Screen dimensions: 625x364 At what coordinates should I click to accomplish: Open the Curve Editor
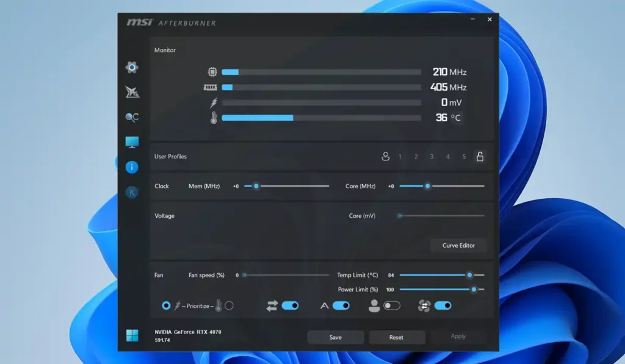pyautogui.click(x=458, y=245)
